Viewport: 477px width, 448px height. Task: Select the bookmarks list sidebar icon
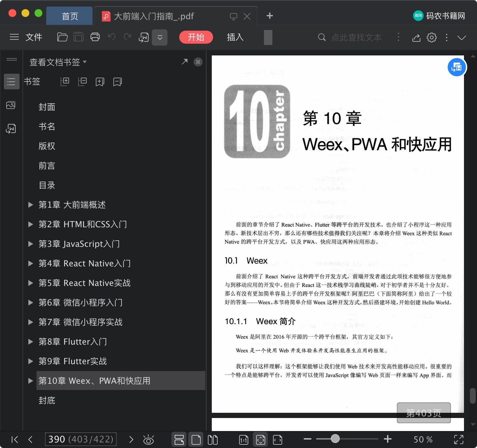click(11, 81)
